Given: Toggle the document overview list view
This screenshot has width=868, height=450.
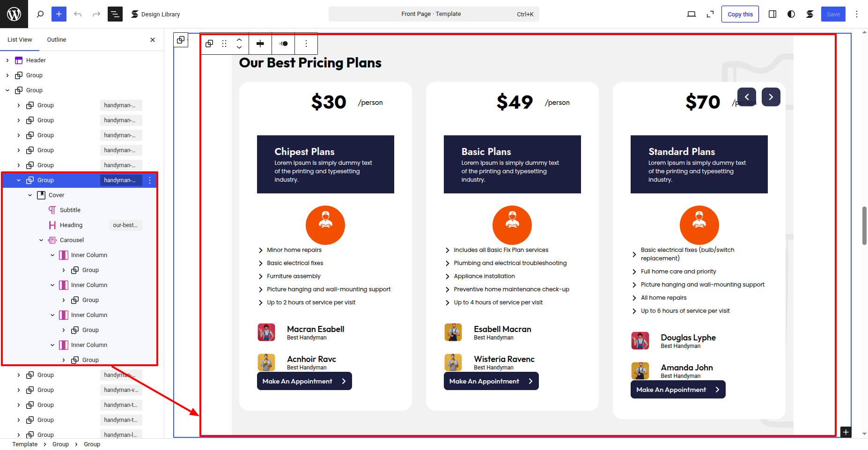Looking at the screenshot, I should (115, 14).
